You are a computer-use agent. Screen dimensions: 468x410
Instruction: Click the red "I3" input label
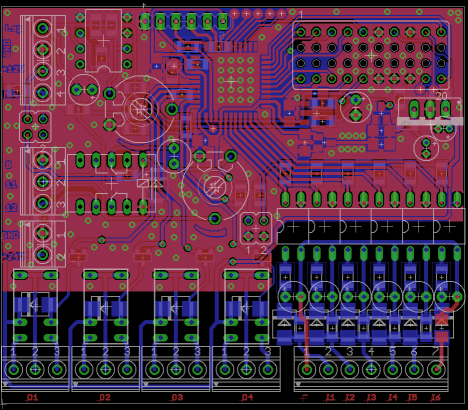pyautogui.click(x=371, y=397)
